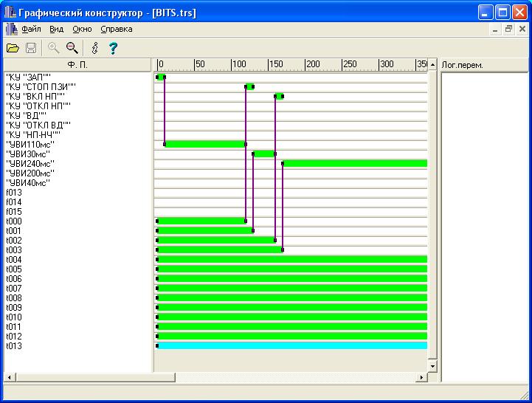Click the vertical scrollbar down arrow
532x403 pixels.
(432, 365)
